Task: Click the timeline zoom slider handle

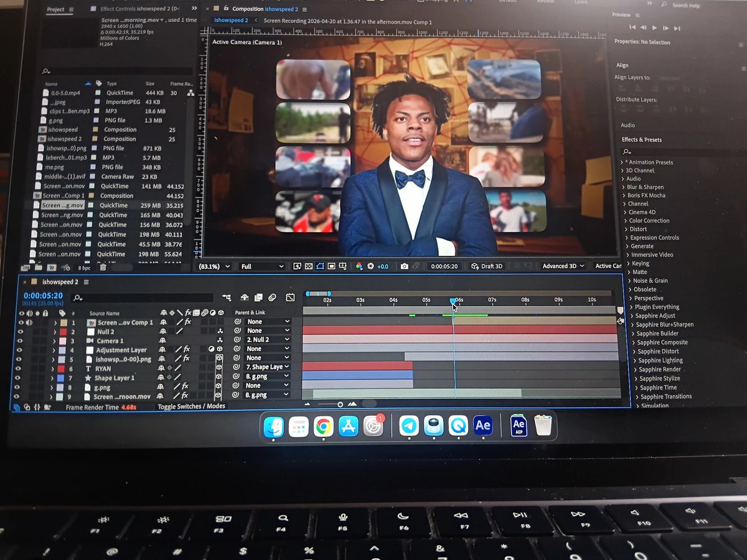Action: tap(340, 404)
